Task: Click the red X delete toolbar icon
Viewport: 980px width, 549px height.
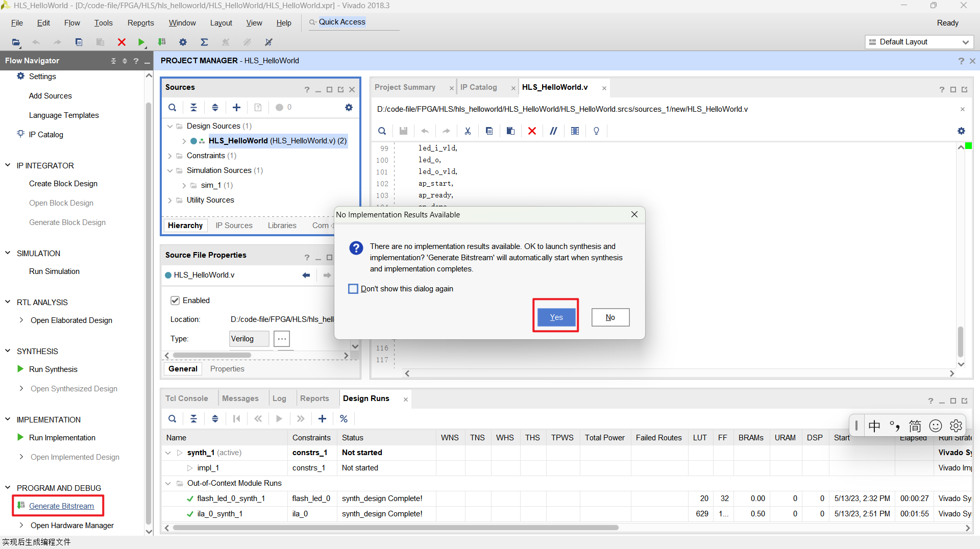Action: pyautogui.click(x=121, y=42)
